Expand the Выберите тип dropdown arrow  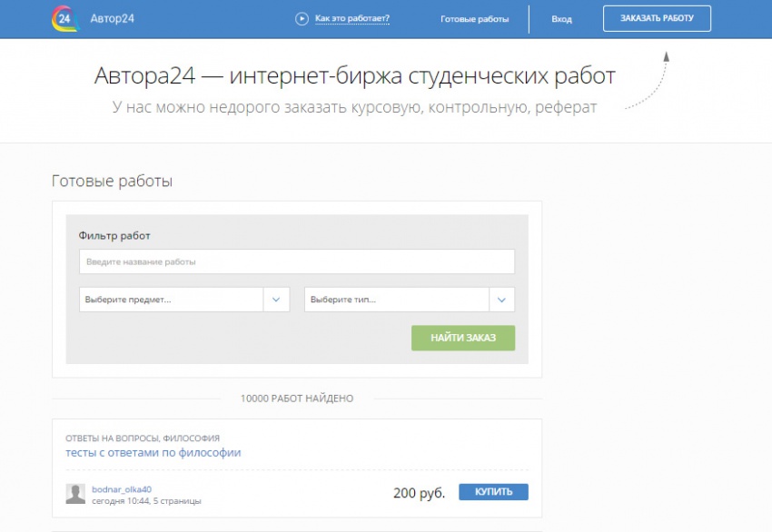pos(501,300)
